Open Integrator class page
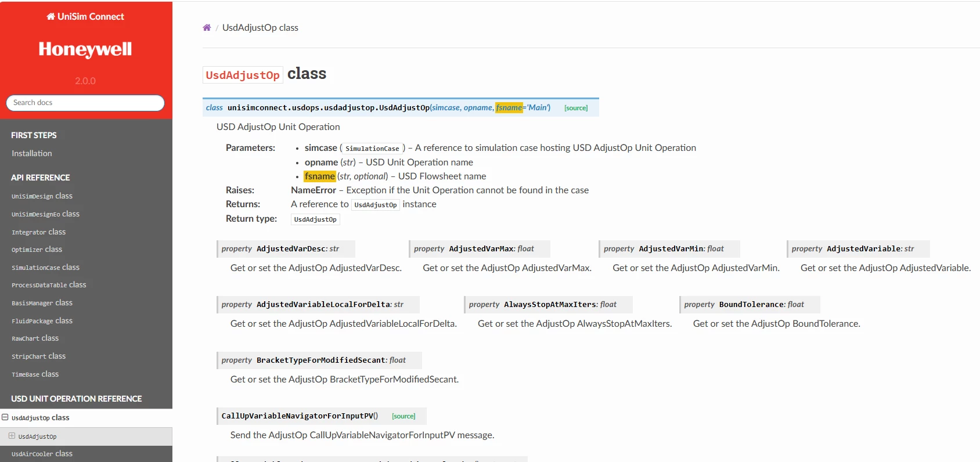Image resolution: width=980 pixels, height=462 pixels. tap(38, 232)
